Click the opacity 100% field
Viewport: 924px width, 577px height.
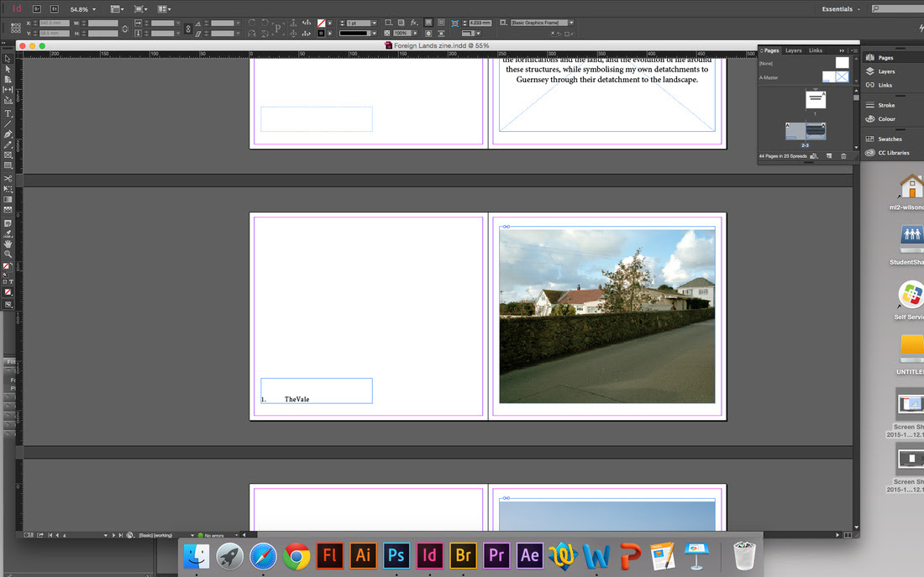click(402, 34)
